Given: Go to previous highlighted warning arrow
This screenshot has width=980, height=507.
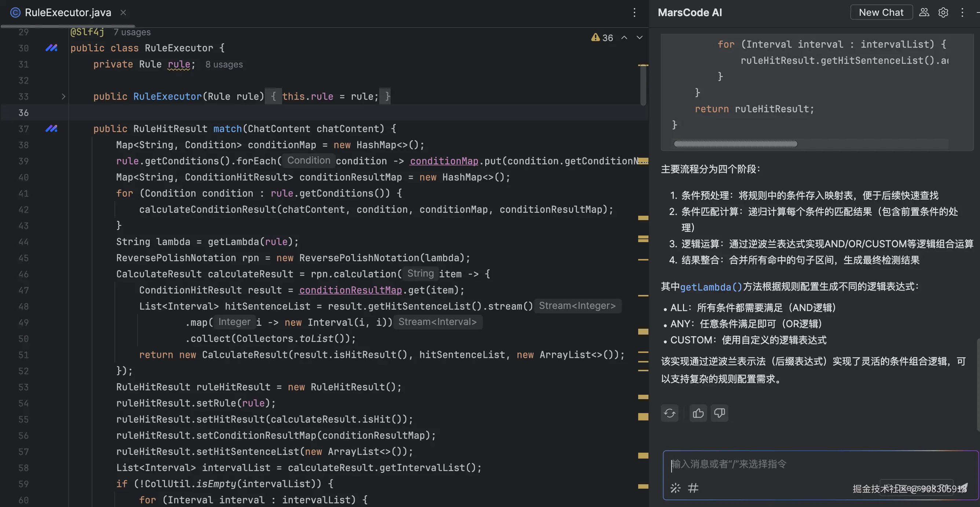Looking at the screenshot, I should pyautogui.click(x=624, y=38).
